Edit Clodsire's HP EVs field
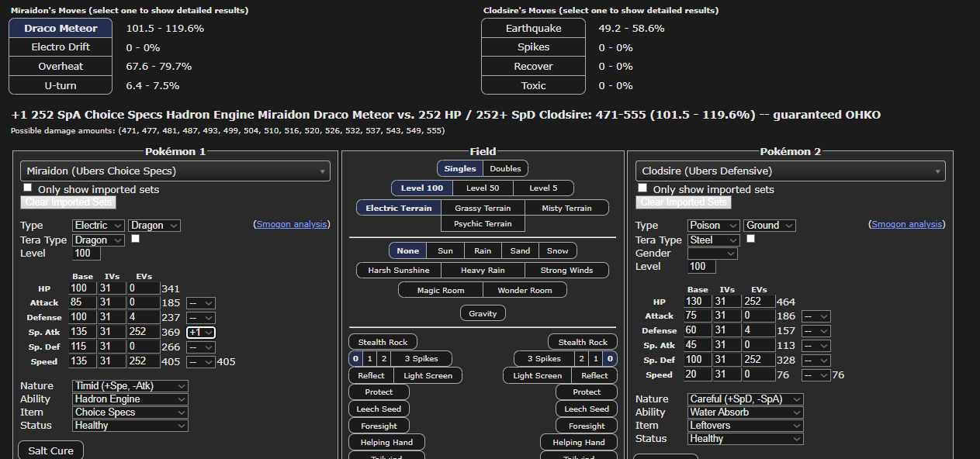This screenshot has height=459, width=980. pyautogui.click(x=758, y=302)
